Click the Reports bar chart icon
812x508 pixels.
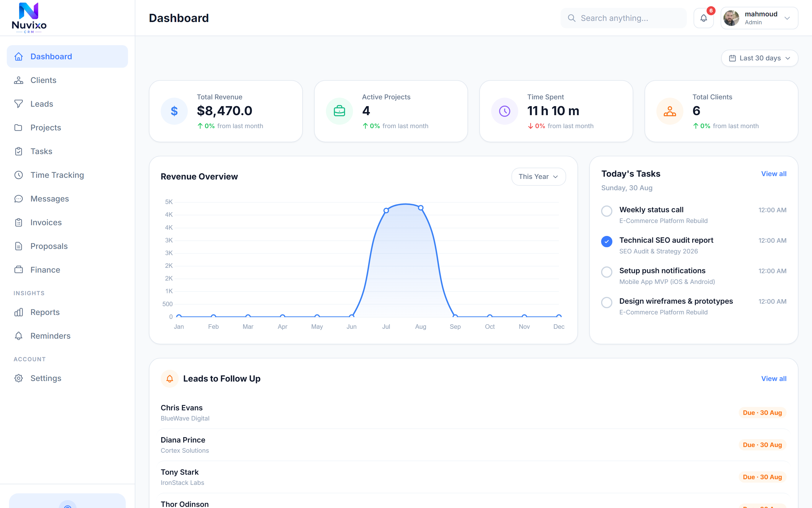tap(19, 312)
